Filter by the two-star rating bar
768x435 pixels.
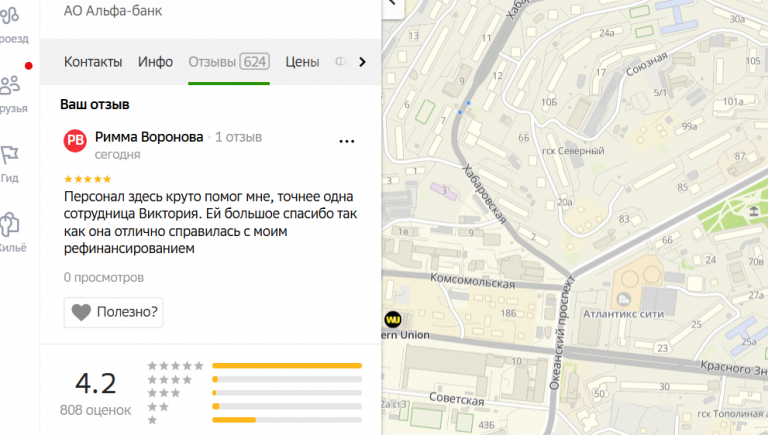(x=287, y=406)
